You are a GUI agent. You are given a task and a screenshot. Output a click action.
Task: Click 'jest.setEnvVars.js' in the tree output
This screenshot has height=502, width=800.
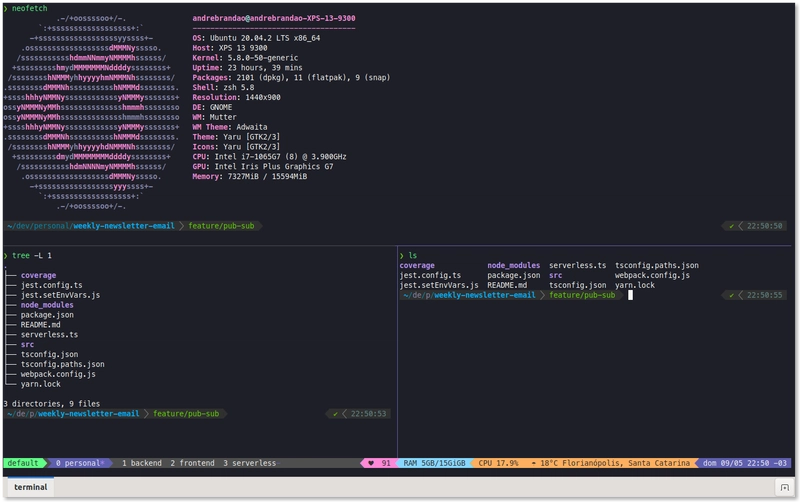pyautogui.click(x=60, y=295)
